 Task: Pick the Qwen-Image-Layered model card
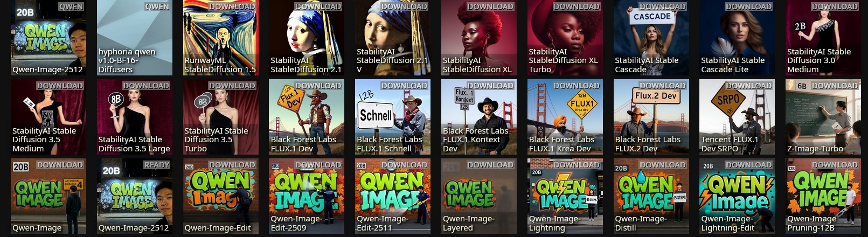[479, 196]
